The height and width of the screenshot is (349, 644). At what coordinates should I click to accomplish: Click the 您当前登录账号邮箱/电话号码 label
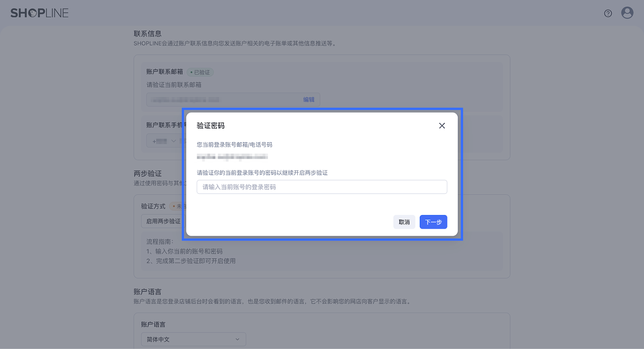pos(235,145)
